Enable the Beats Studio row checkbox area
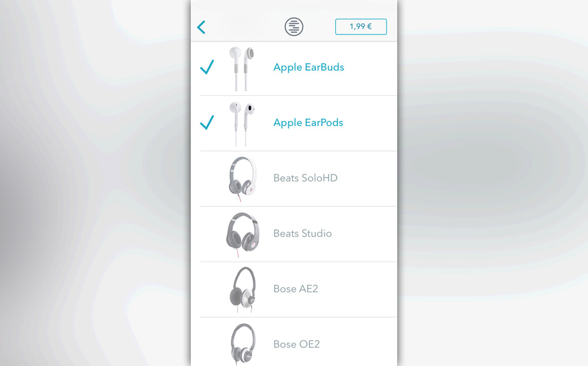The height and width of the screenshot is (366, 588). (x=207, y=233)
